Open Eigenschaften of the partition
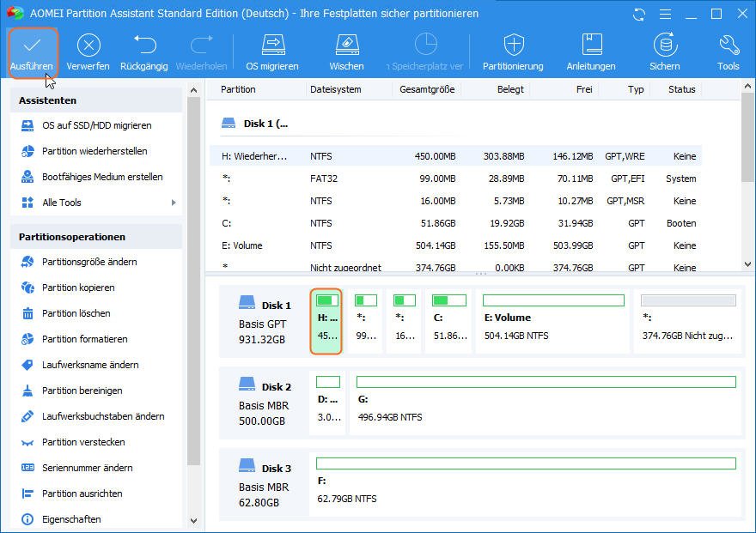Image resolution: width=756 pixels, height=533 pixels. (x=96, y=519)
